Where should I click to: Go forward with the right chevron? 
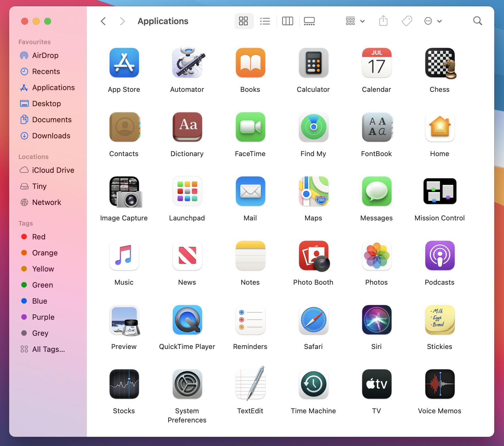coord(123,21)
